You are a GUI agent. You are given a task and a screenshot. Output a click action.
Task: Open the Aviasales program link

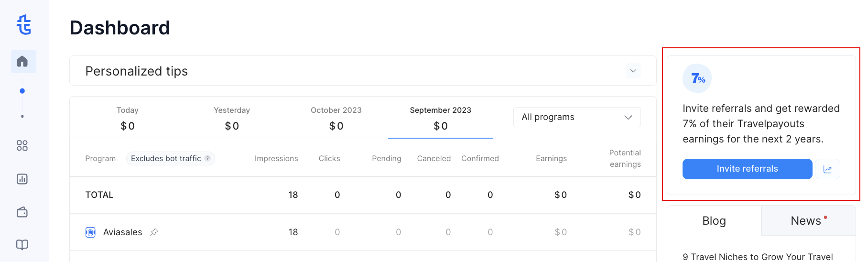123,232
